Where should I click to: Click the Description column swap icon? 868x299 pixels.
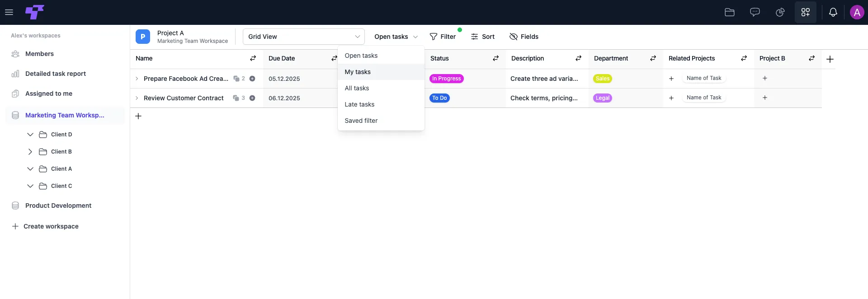point(578,58)
